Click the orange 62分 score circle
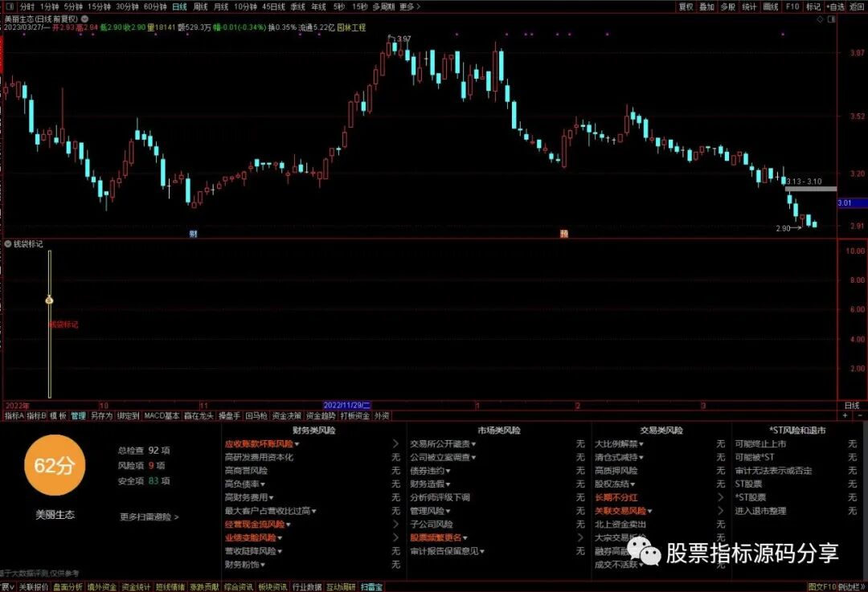The image size is (868, 592). point(55,465)
